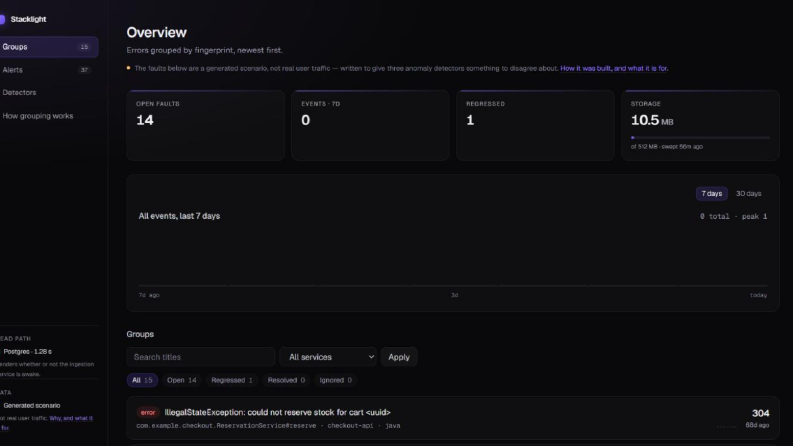The width and height of the screenshot is (793, 446).
Task: Filter groups by Open status
Action: (182, 380)
